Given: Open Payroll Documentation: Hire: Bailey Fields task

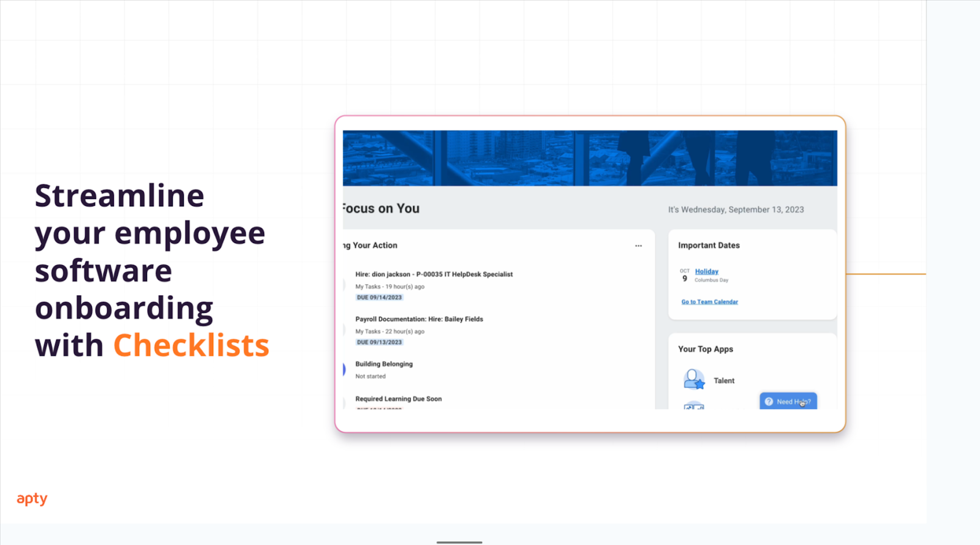Looking at the screenshot, I should [x=419, y=319].
